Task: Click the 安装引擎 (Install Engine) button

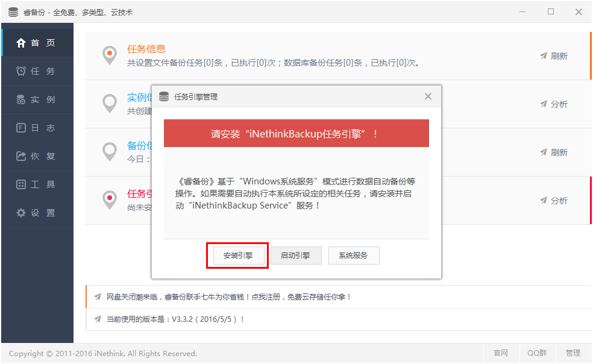Action: coord(237,255)
